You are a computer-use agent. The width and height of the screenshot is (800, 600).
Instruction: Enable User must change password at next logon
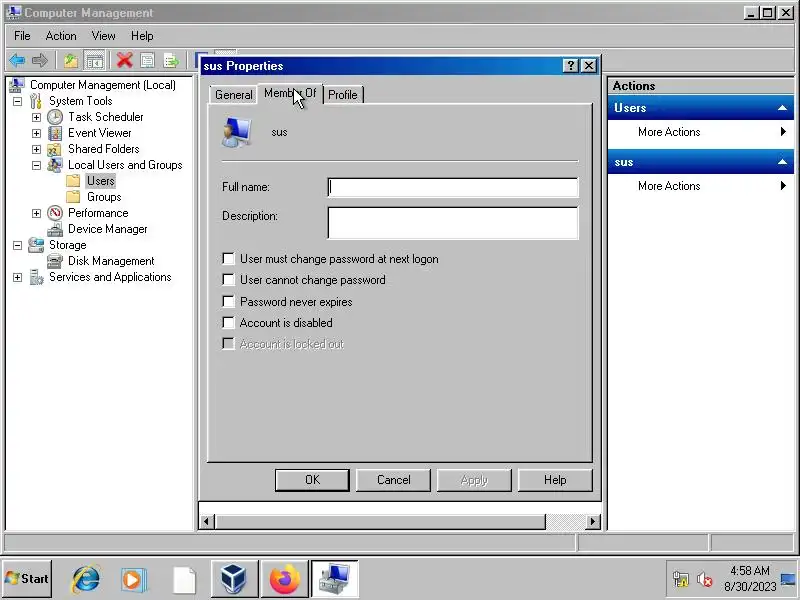coord(228,259)
